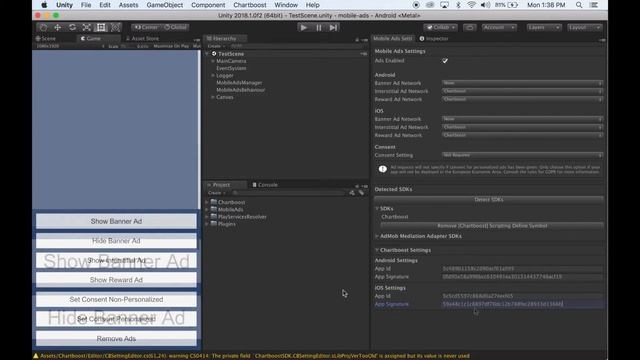Image resolution: width=640 pixels, height=360 pixels.
Task: Open the Project tab
Action: tap(221, 185)
